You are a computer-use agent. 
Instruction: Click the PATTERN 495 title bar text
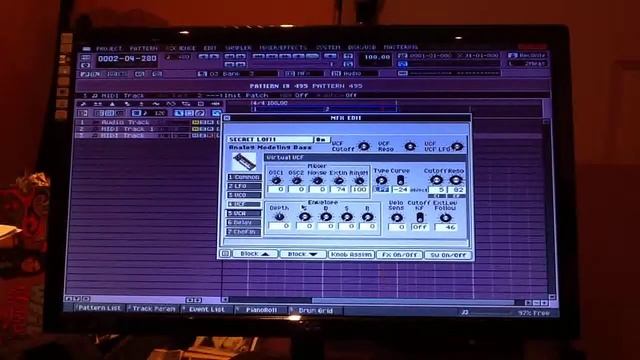tap(306, 86)
